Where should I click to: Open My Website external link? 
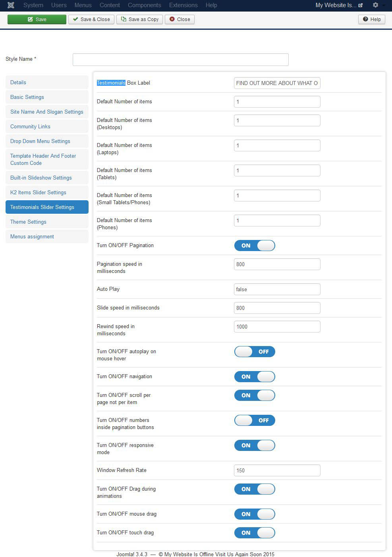tap(339, 5)
